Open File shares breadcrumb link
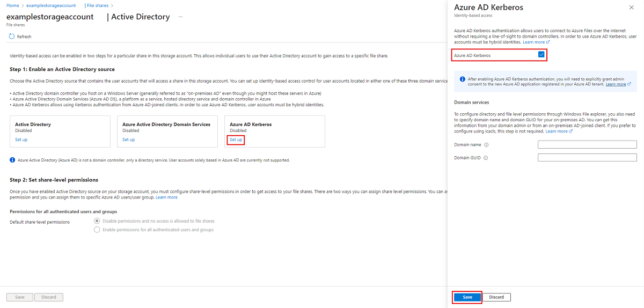The height and width of the screenshot is (308, 644). [97, 5]
